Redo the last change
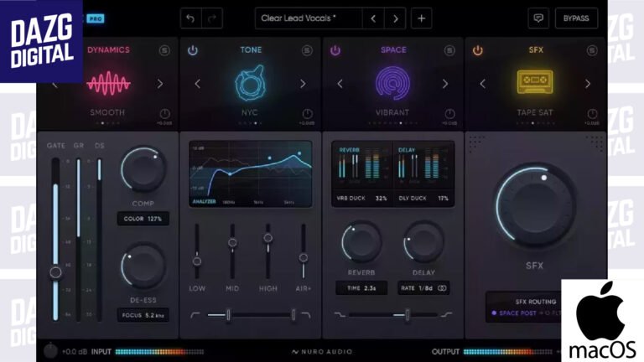Image resolution: width=644 pixels, height=362 pixels. (x=212, y=18)
